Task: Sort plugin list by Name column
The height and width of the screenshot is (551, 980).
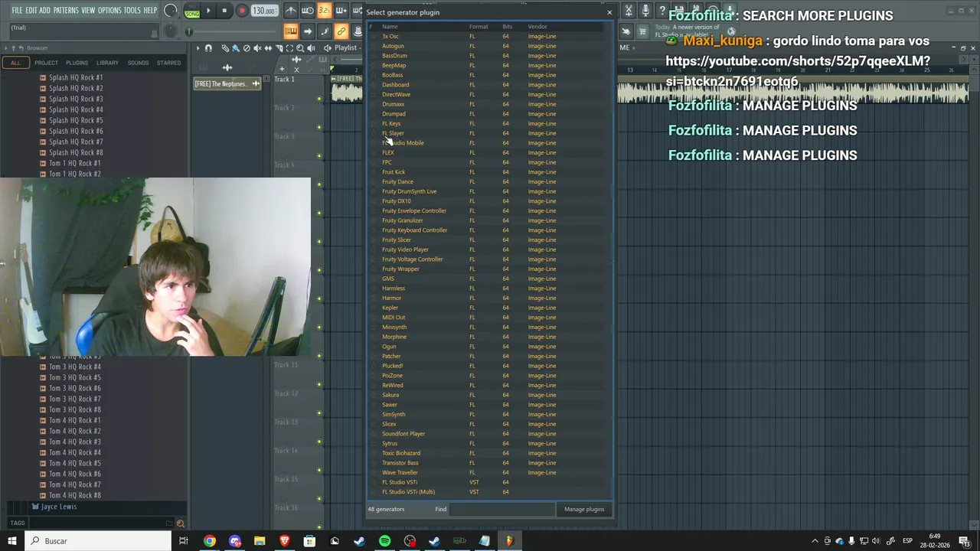Action: tap(390, 27)
